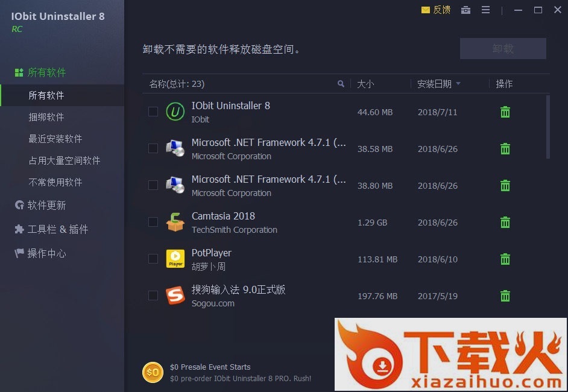Image resolution: width=568 pixels, height=392 pixels.
Task: Click the size value '1.29 GB'
Action: tap(373, 223)
